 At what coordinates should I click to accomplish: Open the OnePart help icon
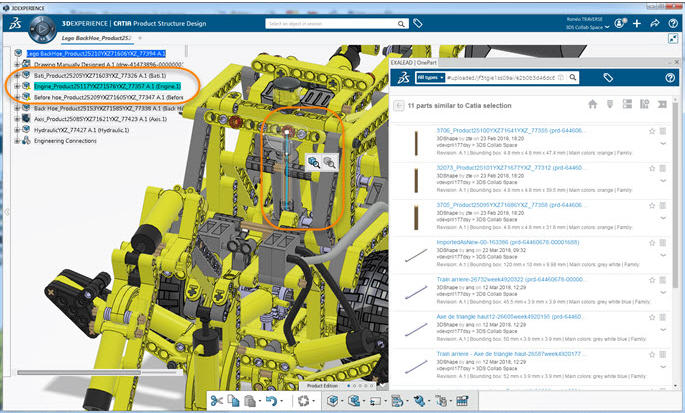tap(670, 78)
